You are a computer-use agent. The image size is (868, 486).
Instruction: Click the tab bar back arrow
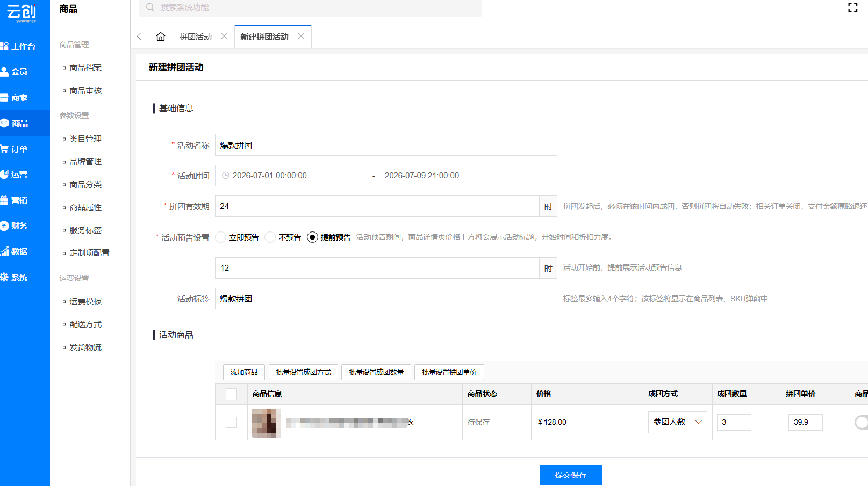tap(139, 36)
